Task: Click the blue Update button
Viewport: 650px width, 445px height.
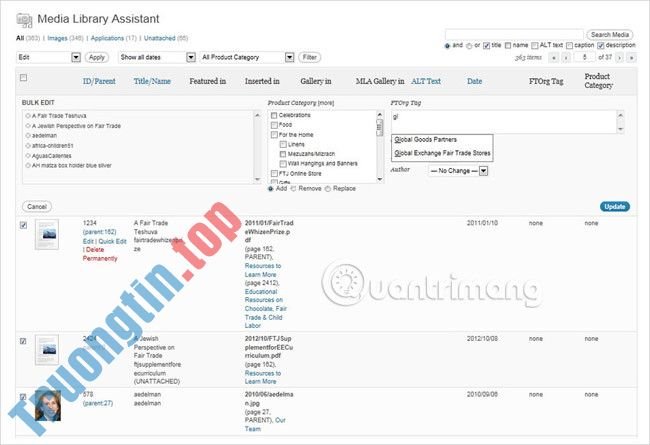Action: pos(614,207)
